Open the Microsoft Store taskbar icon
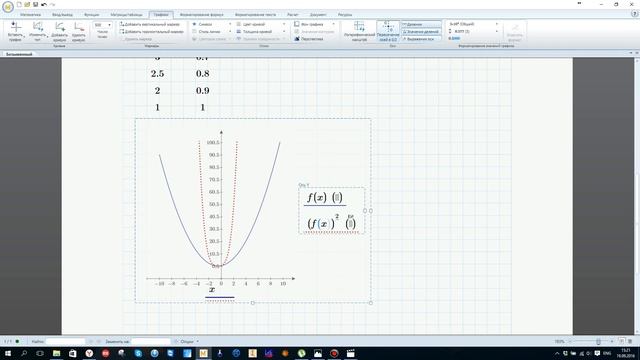Image resolution: width=640 pixels, height=360 pixels. pyautogui.click(x=73, y=353)
